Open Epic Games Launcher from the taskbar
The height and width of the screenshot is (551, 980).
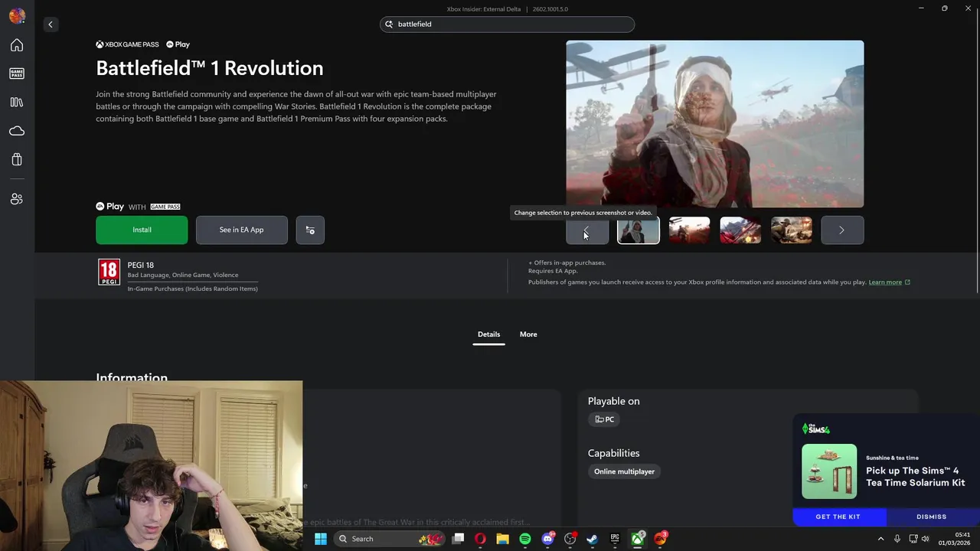[x=615, y=539]
